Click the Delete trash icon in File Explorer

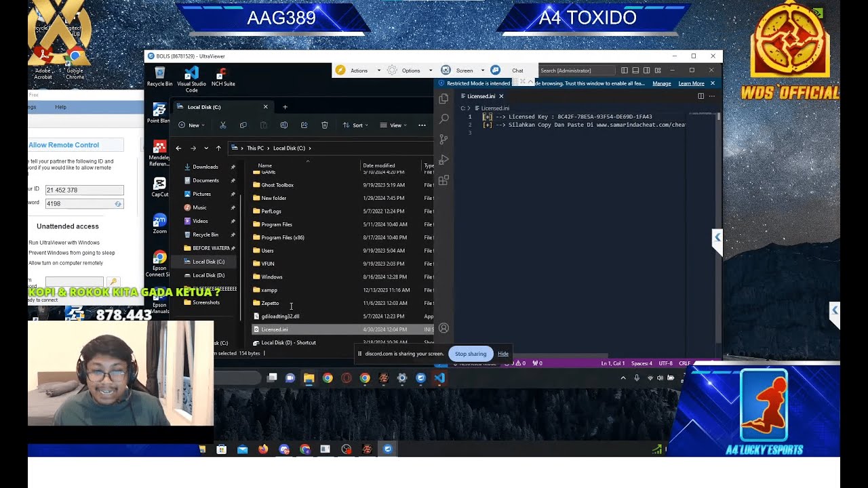324,125
